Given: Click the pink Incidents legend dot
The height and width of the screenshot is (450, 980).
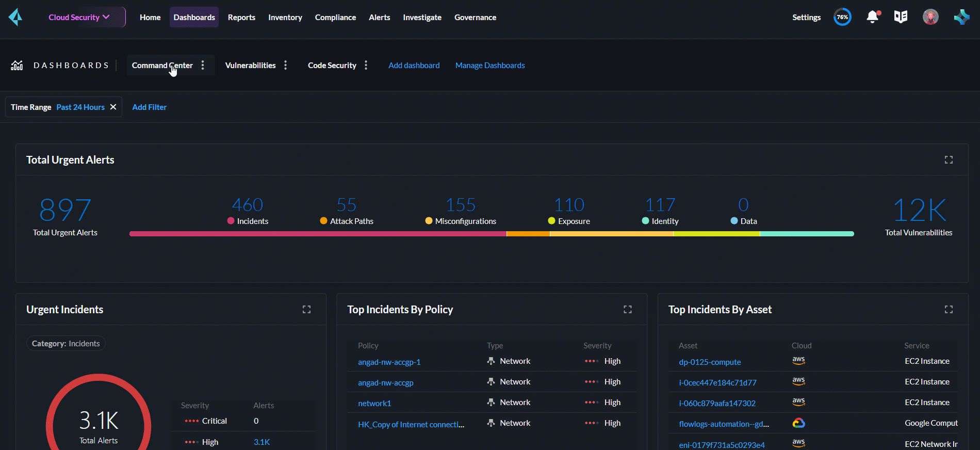Looking at the screenshot, I should tap(231, 220).
